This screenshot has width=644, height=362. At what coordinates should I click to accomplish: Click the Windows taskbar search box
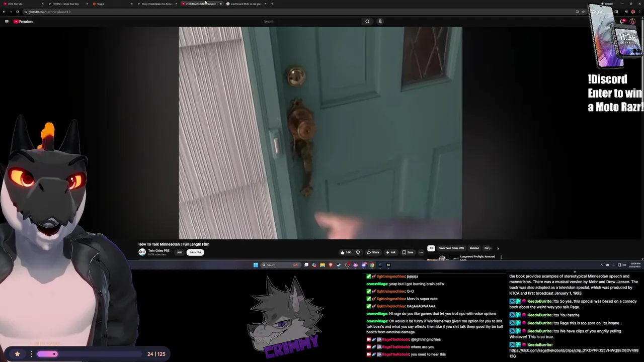point(280,265)
